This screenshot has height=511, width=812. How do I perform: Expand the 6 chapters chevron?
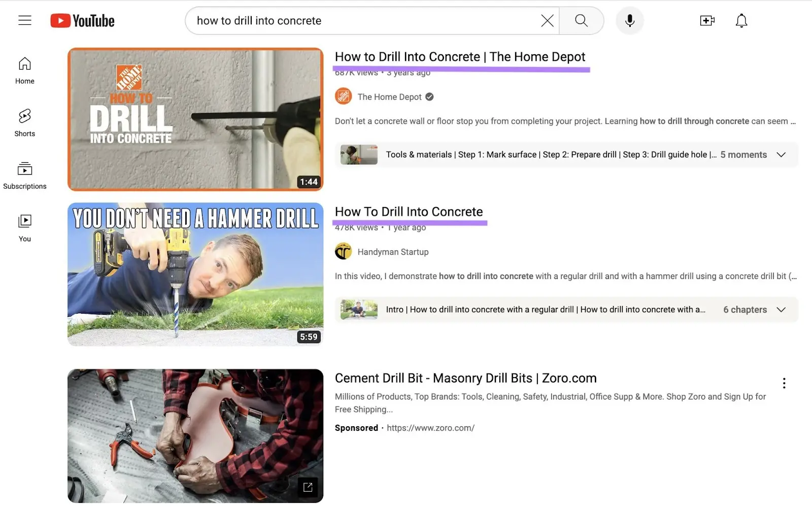coord(781,310)
